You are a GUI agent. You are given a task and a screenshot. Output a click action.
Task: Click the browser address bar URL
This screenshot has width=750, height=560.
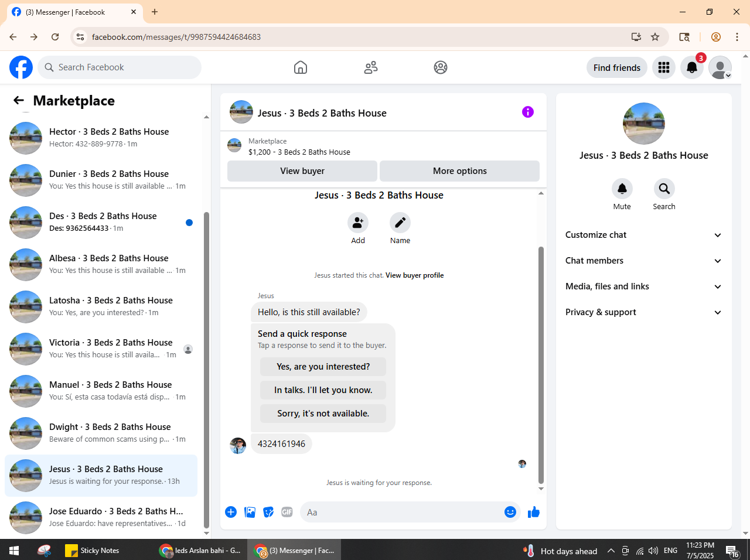pyautogui.click(x=176, y=37)
